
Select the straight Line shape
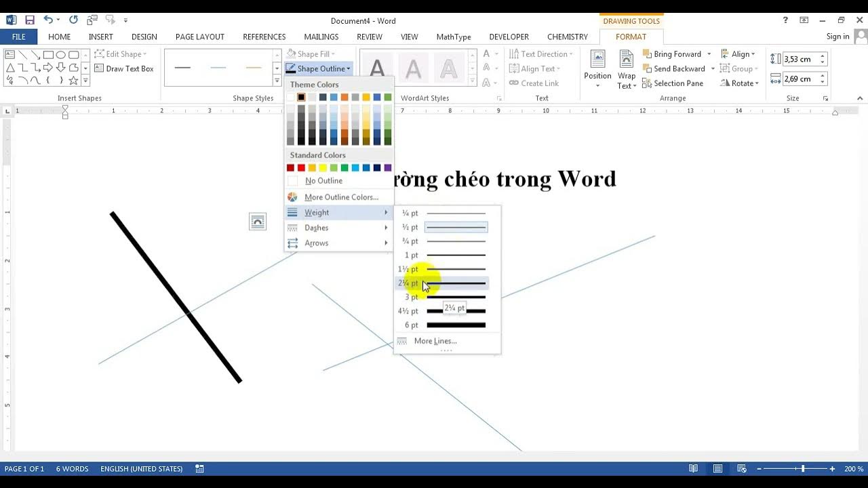[22, 55]
